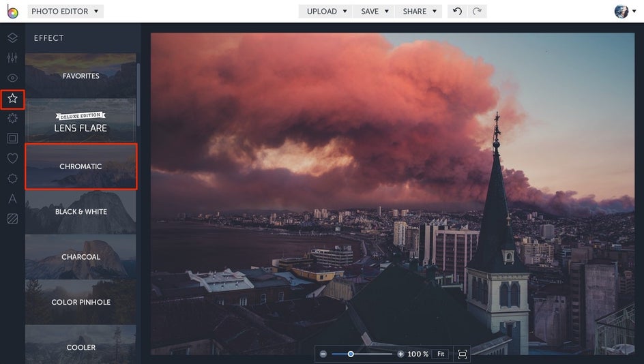Open the Layers panel icon
The height and width of the screenshot is (364, 644).
[12, 37]
